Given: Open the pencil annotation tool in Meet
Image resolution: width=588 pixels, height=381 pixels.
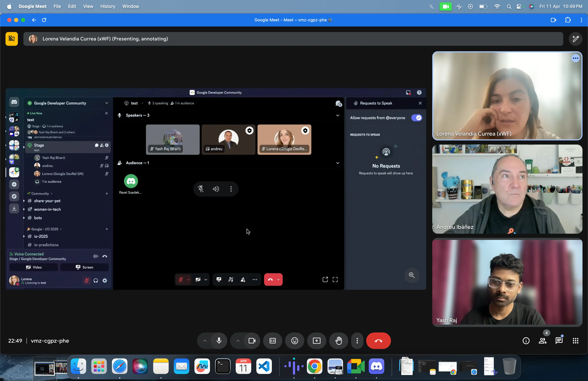Looking at the screenshot, I should point(575,39).
